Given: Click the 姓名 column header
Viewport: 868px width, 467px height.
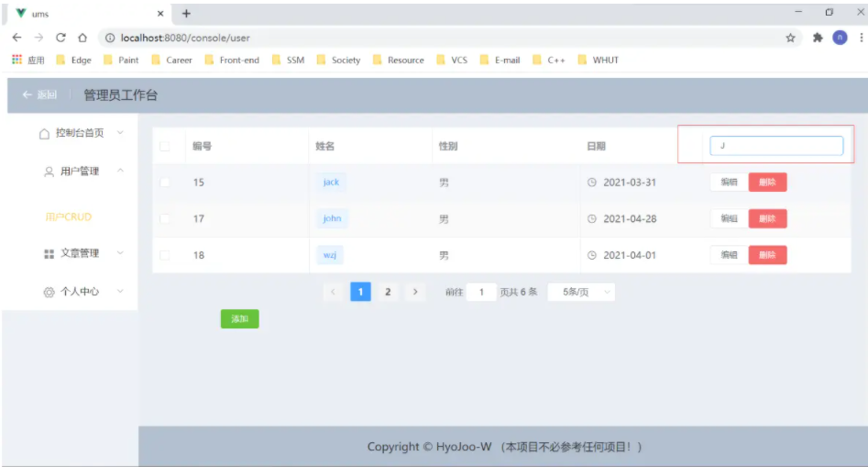Looking at the screenshot, I should click(x=325, y=146).
